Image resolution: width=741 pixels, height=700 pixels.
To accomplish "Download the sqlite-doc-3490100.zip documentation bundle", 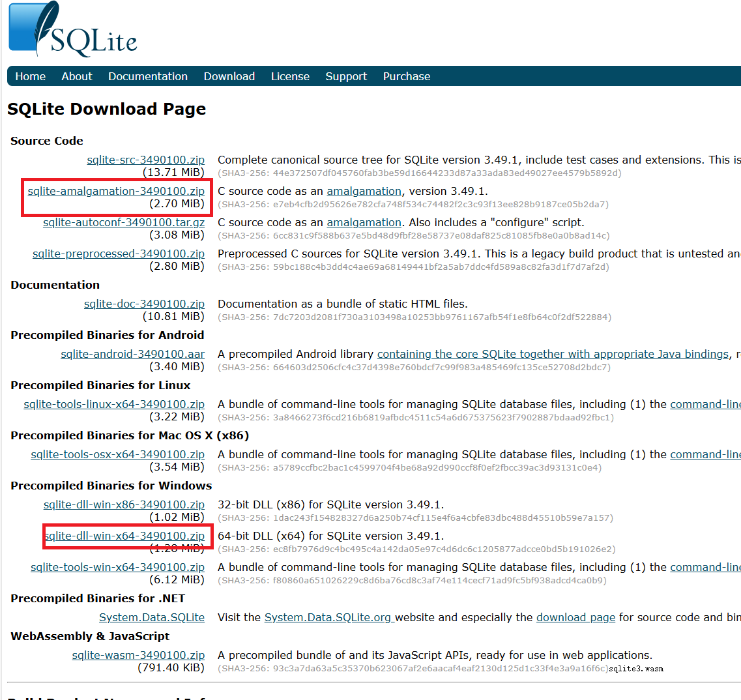I will (x=144, y=304).
